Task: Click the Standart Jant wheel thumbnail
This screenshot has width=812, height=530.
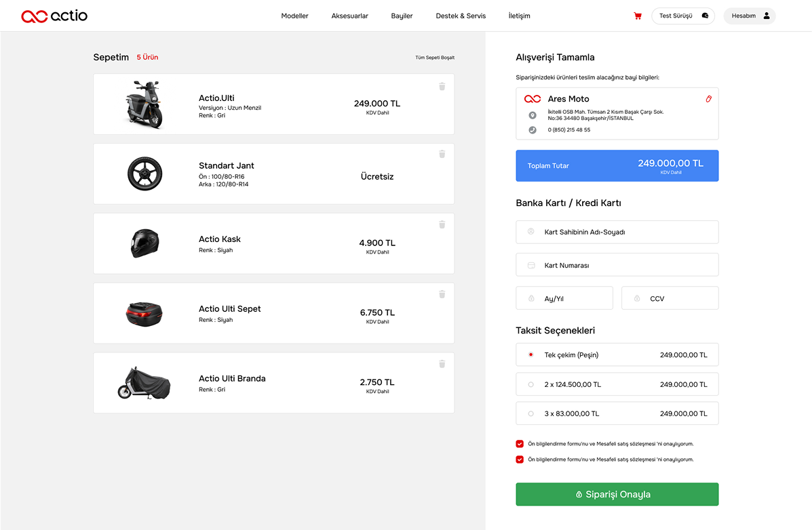Action: pos(145,174)
